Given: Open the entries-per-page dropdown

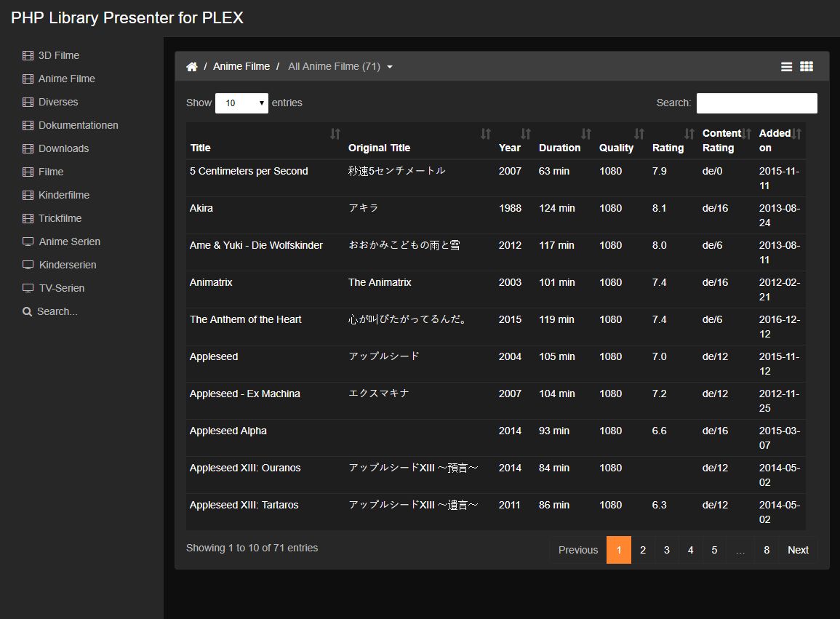Looking at the screenshot, I should click(241, 103).
